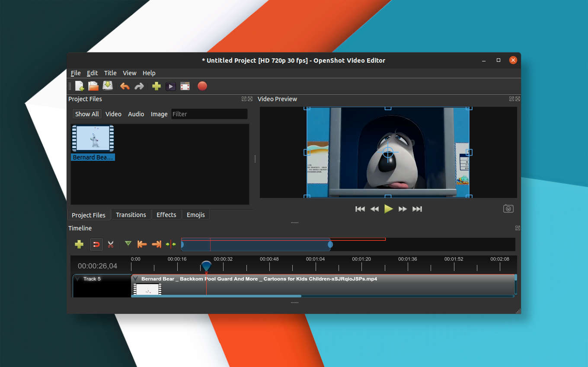This screenshot has height=367, width=588.
Task: Take a snapshot with the camera icon
Action: coord(508,208)
